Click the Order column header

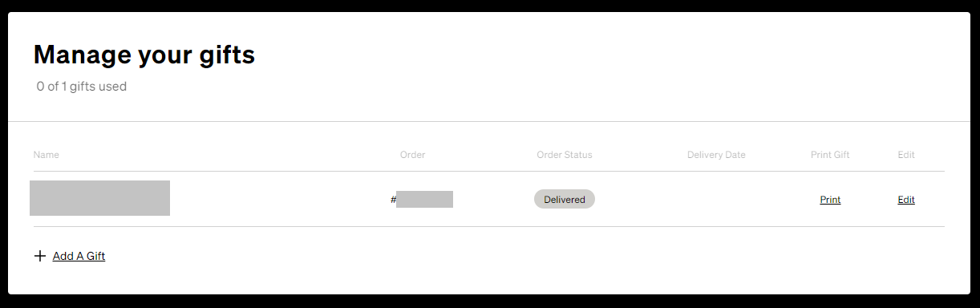point(412,155)
